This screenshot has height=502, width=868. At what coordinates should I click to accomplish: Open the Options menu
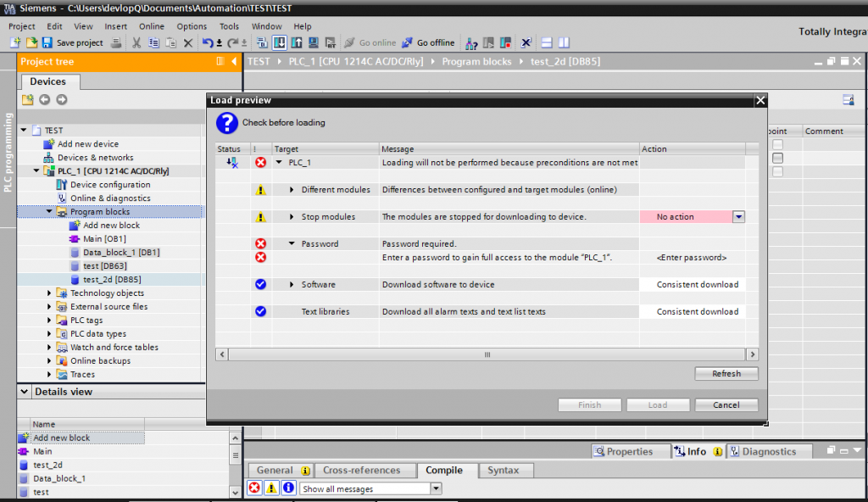[x=192, y=26]
